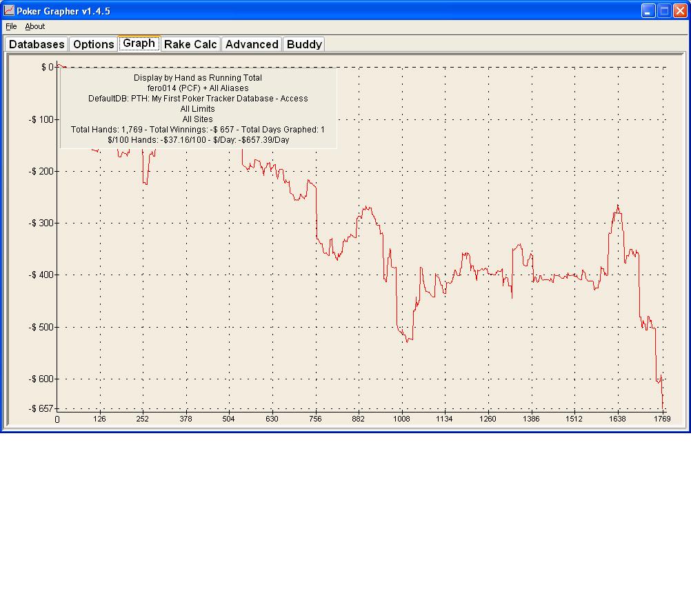Open the Rake Calc tab

(x=190, y=44)
